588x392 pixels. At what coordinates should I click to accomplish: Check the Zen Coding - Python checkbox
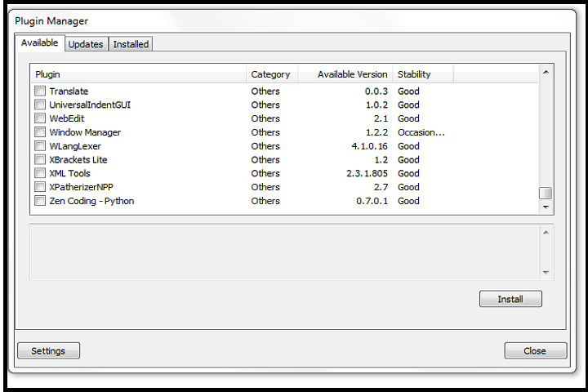click(40, 201)
